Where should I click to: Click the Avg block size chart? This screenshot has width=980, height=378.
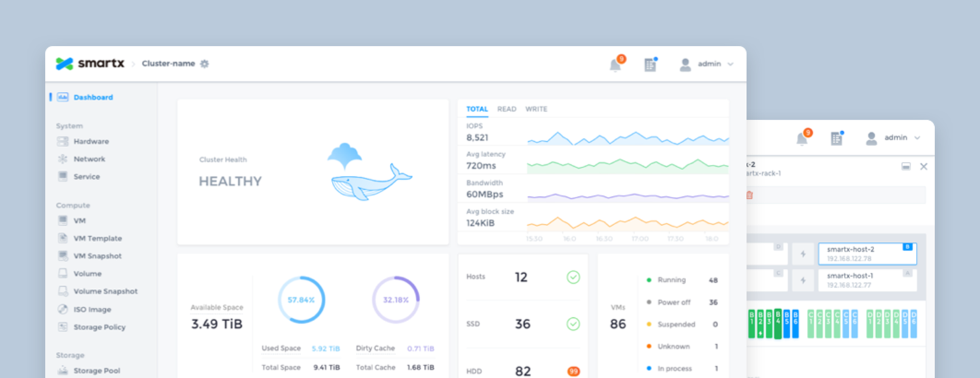628,223
